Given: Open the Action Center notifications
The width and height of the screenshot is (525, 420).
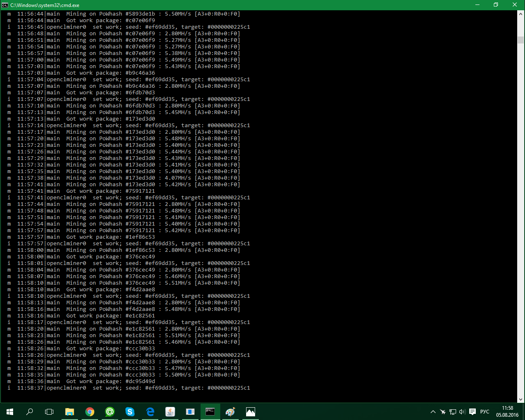Looking at the screenshot, I should point(472,412).
